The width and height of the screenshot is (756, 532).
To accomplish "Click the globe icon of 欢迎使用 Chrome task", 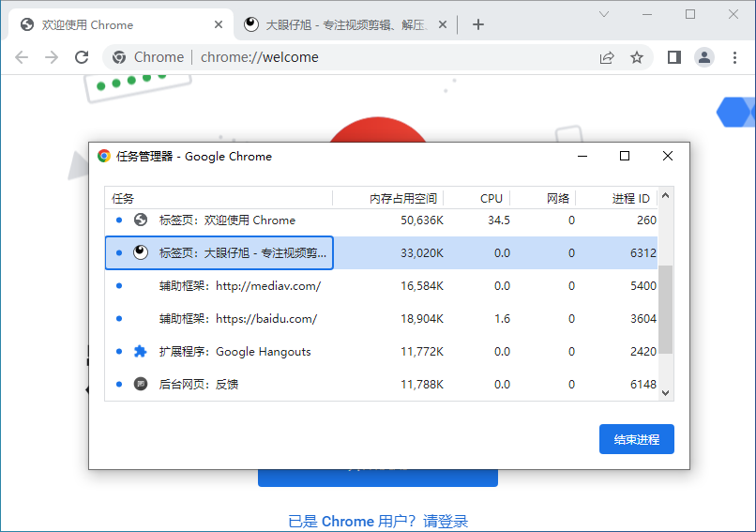I will tap(141, 220).
